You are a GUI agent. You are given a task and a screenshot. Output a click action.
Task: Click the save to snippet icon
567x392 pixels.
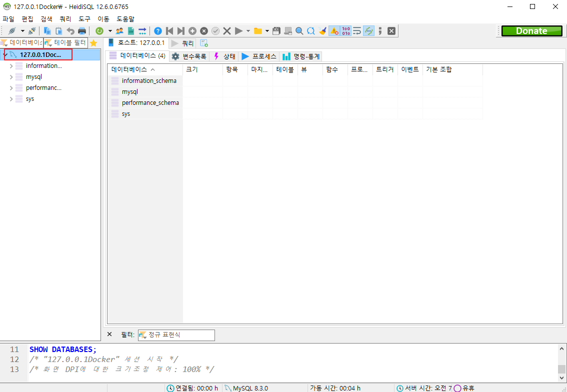(288, 31)
